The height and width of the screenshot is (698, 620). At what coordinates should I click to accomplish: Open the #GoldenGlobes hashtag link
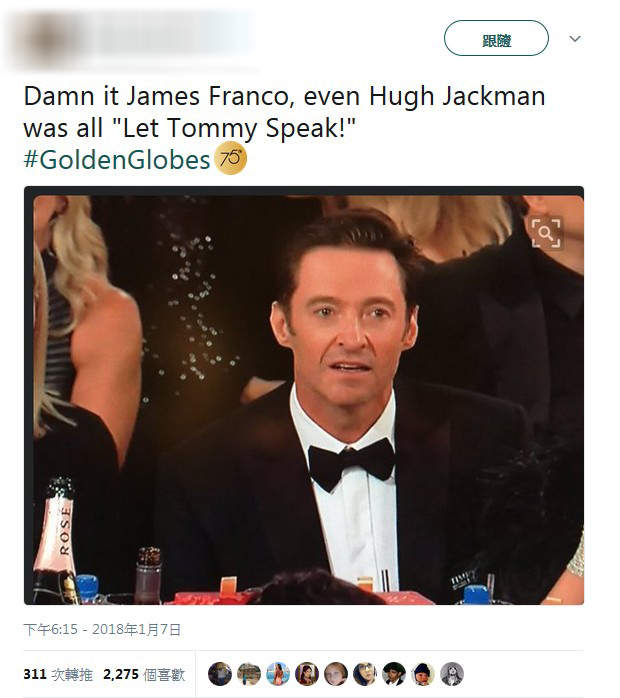117,159
